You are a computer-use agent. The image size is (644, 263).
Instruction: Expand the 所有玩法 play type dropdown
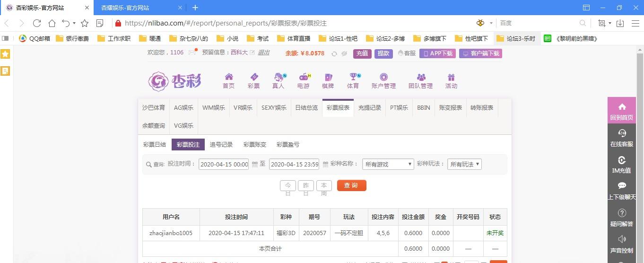click(464, 164)
